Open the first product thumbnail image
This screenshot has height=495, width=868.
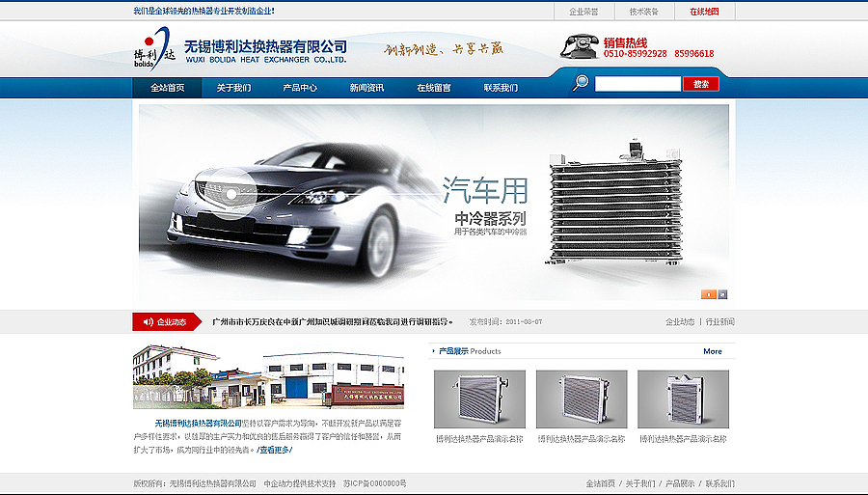pos(479,399)
